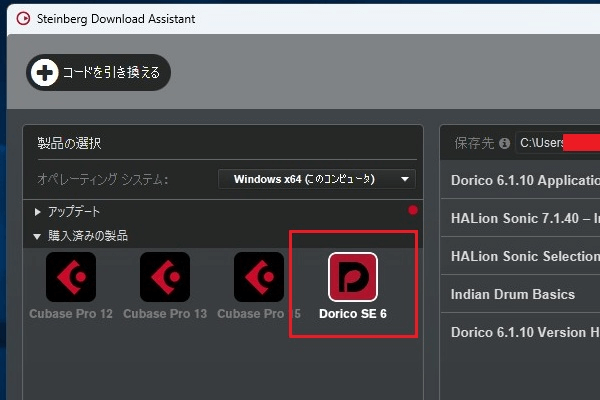Click the Dorico SE 6 text label
Screen dimensions: 600x400
coord(353,313)
